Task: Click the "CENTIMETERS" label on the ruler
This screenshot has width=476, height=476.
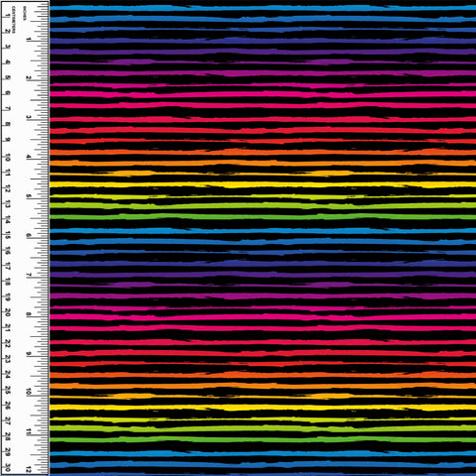Action: pyautogui.click(x=14, y=20)
